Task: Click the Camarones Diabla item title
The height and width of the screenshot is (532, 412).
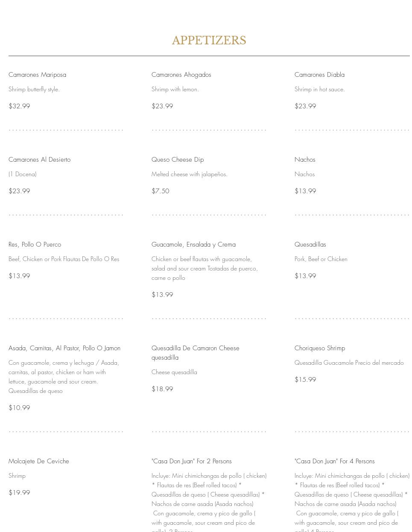Action: (319, 75)
